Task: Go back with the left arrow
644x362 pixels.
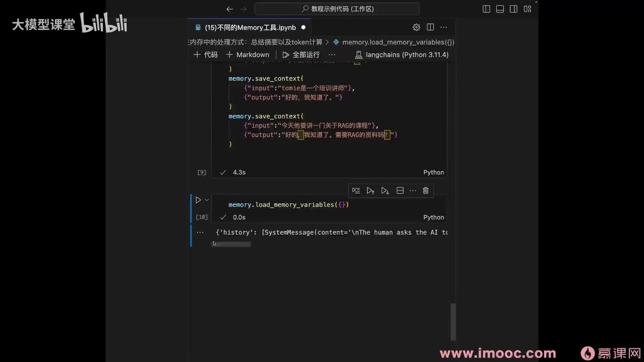Action: 229,9
